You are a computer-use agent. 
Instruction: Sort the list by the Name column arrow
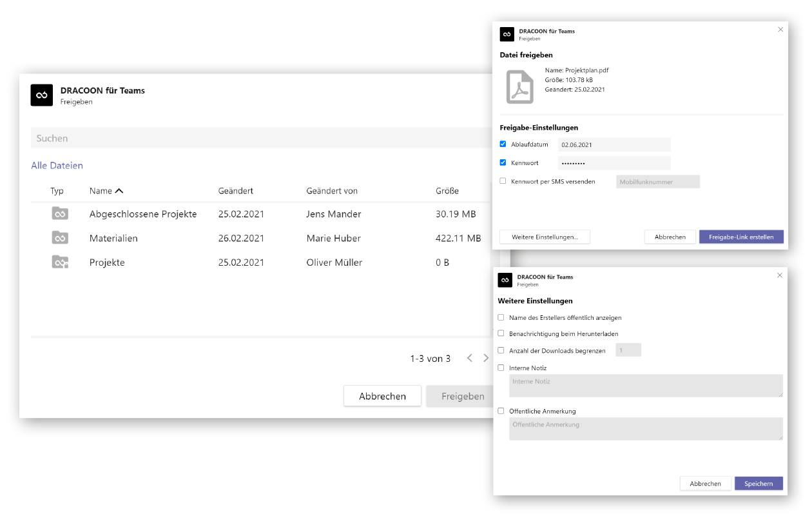tap(119, 191)
